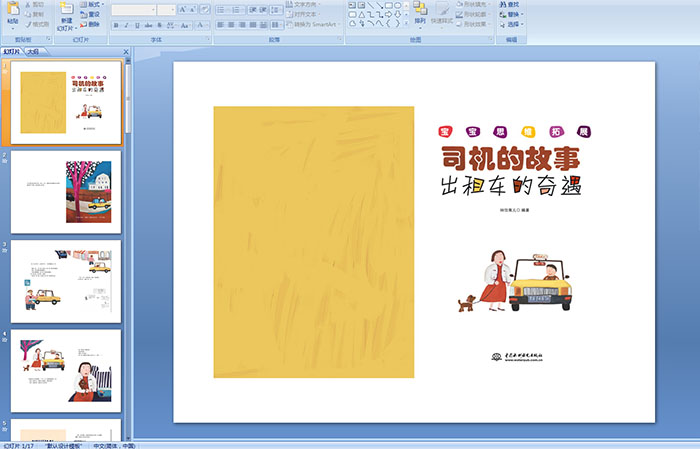The width and height of the screenshot is (700, 449).
Task: Open the Align Text (对齐文本) menu
Action: 302,14
